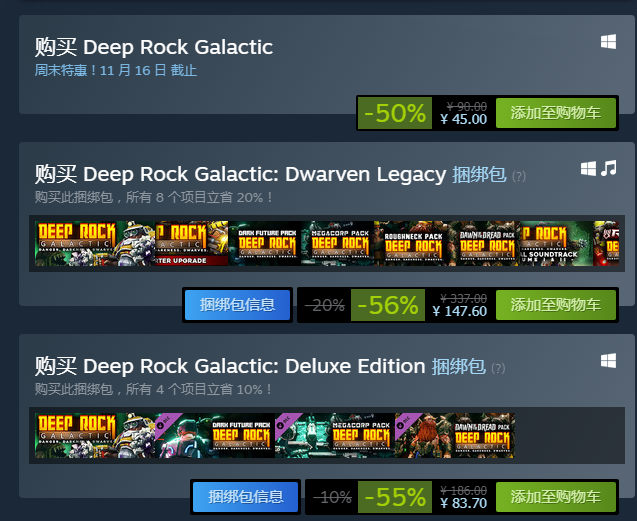Select Dark Future Pack thumbnail in Dwarven Legacy
This screenshot has width=637, height=521.
click(264, 243)
